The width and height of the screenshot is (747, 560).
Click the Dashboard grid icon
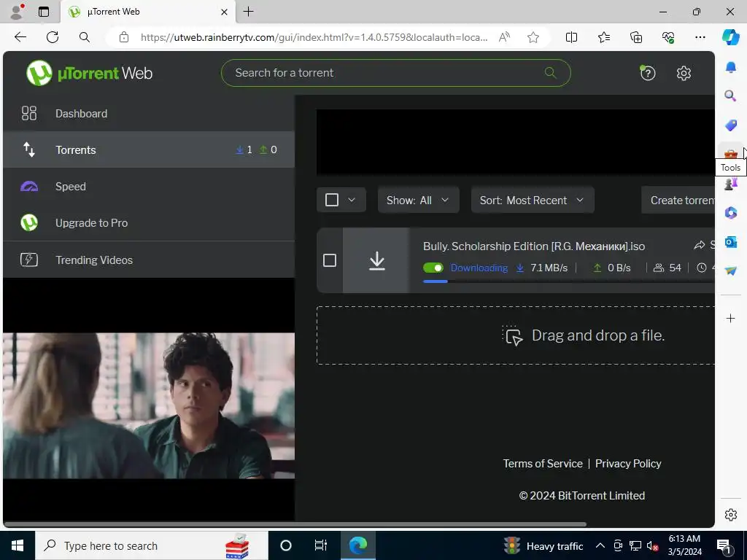click(x=29, y=113)
